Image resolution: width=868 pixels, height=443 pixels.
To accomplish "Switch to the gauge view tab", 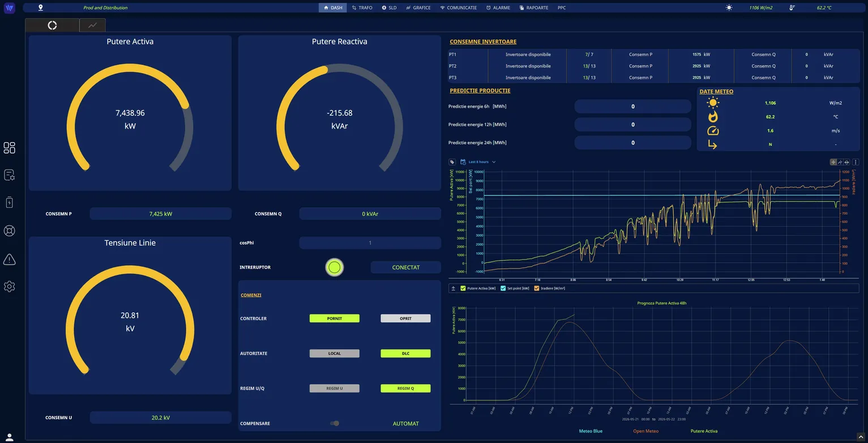I will coord(52,25).
